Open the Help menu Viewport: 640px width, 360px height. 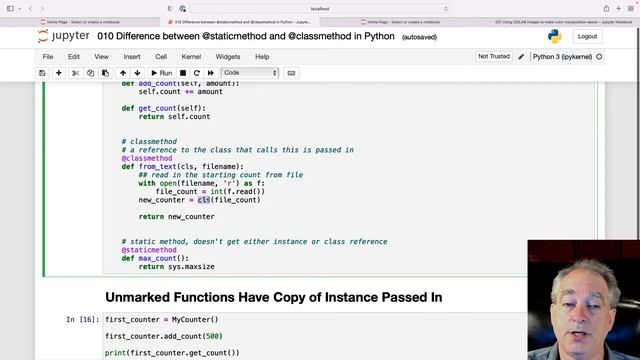(x=262, y=57)
